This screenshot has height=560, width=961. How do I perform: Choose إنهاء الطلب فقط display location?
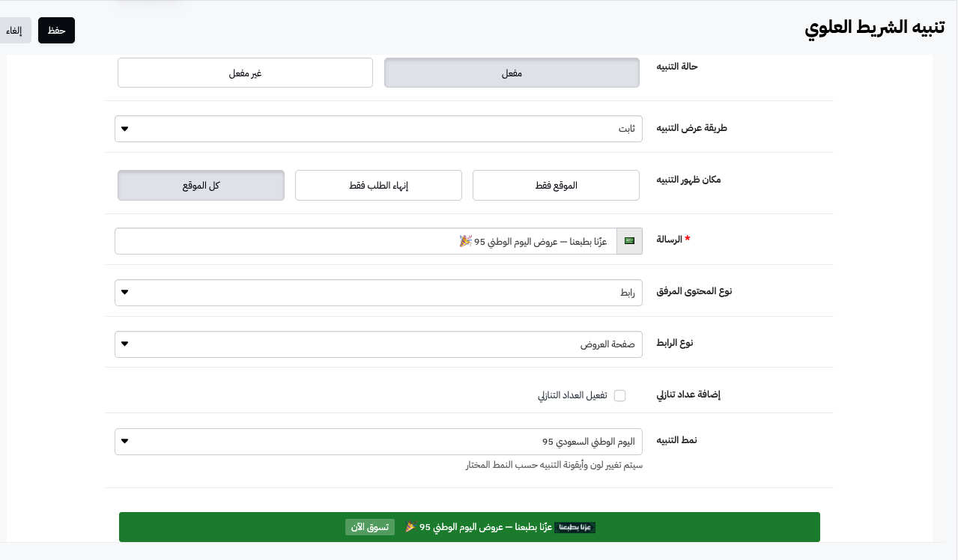[378, 186]
